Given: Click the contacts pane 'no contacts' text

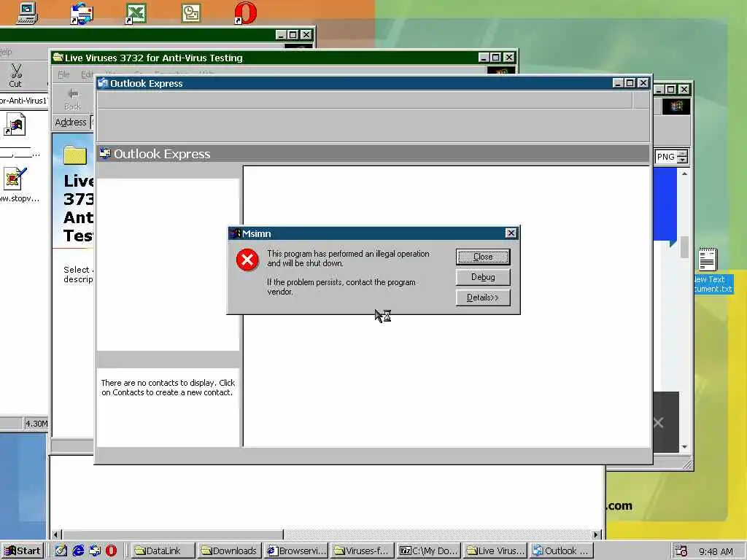Looking at the screenshot, I should (168, 388).
